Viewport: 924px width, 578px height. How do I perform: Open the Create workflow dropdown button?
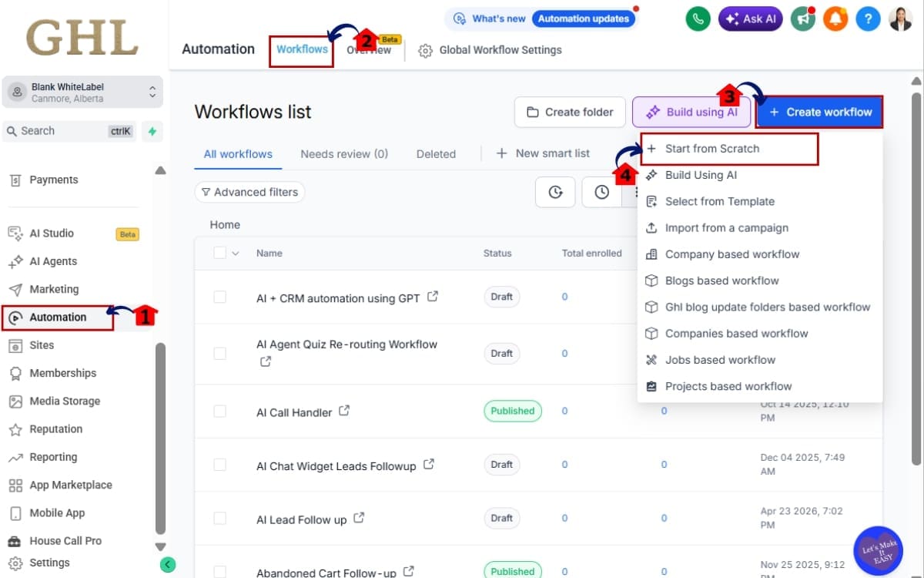click(819, 112)
